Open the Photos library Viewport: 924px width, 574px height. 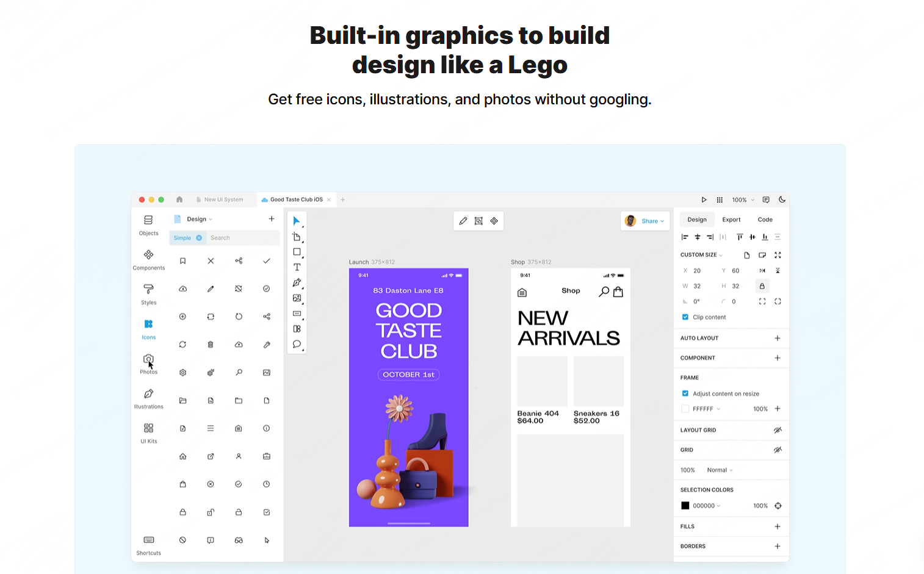coord(148,364)
